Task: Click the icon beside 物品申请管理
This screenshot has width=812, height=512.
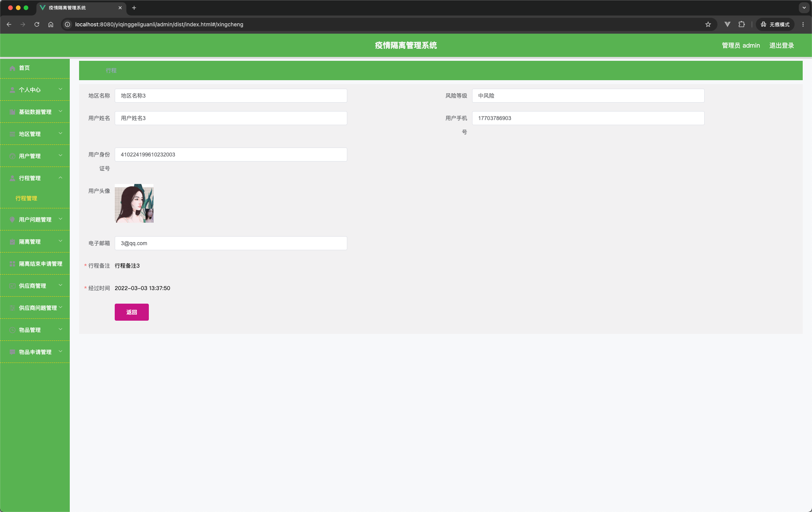Action: click(x=12, y=352)
